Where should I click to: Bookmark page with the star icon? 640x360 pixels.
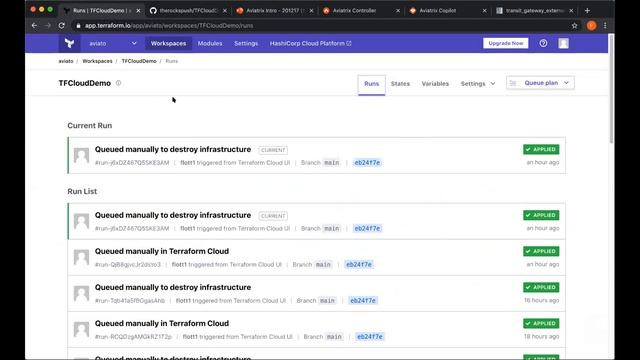tap(574, 26)
